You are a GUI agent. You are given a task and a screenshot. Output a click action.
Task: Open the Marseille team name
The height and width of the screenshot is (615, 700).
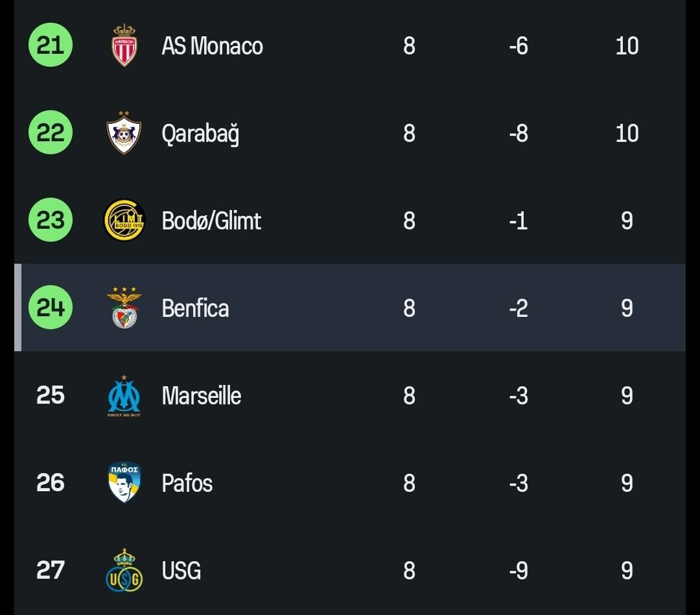[201, 395]
